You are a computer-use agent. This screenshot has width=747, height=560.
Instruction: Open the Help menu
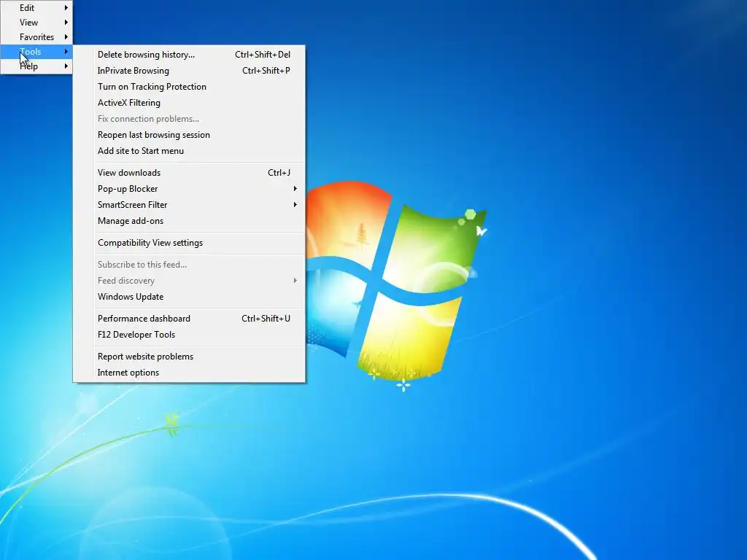click(x=36, y=66)
